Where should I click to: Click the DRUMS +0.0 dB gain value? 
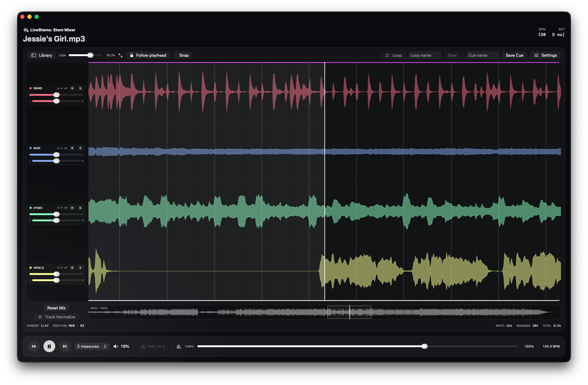coord(62,89)
